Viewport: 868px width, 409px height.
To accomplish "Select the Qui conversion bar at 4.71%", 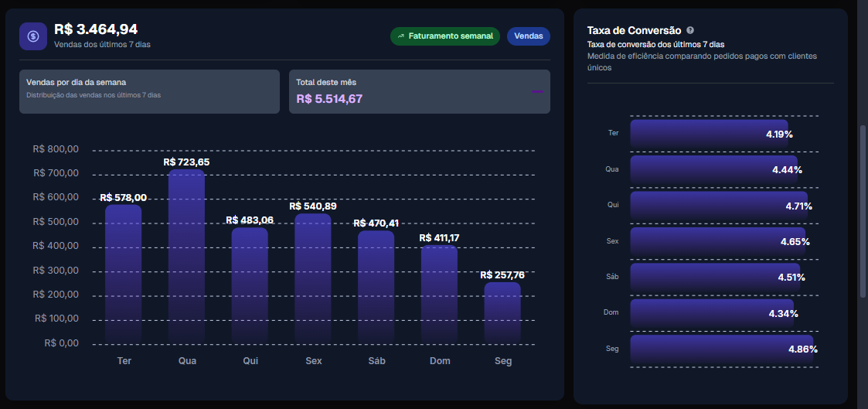I will [719, 206].
